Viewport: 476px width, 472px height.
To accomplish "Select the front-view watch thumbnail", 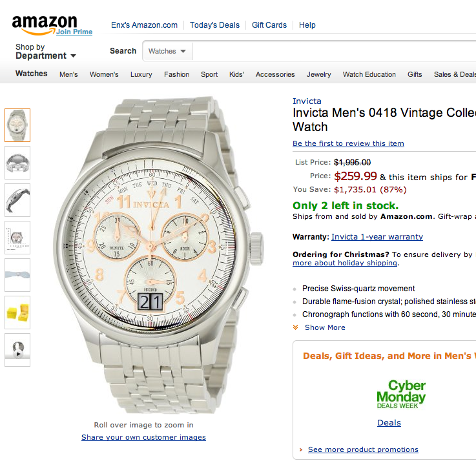I will pos(17,125).
